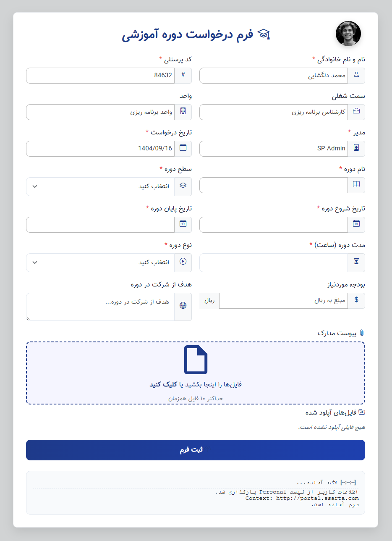This screenshot has height=541, width=392.
Task: Click the dollar icon beside budget field
Action: [x=356, y=300]
